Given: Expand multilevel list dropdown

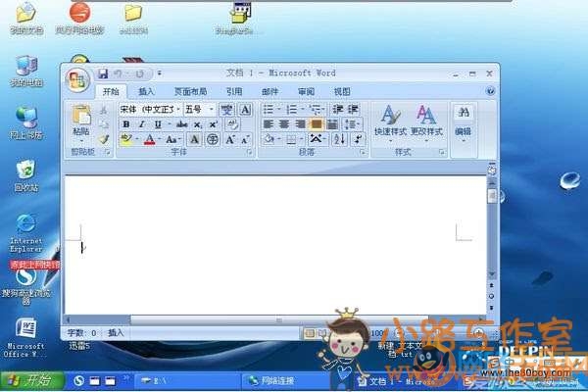Looking at the screenshot, I should tap(322, 110).
